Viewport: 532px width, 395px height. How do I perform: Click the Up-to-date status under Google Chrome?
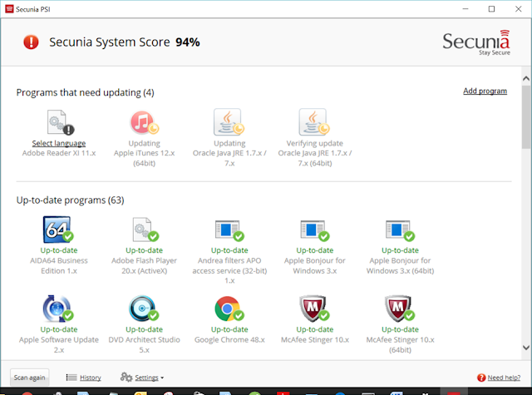point(229,329)
